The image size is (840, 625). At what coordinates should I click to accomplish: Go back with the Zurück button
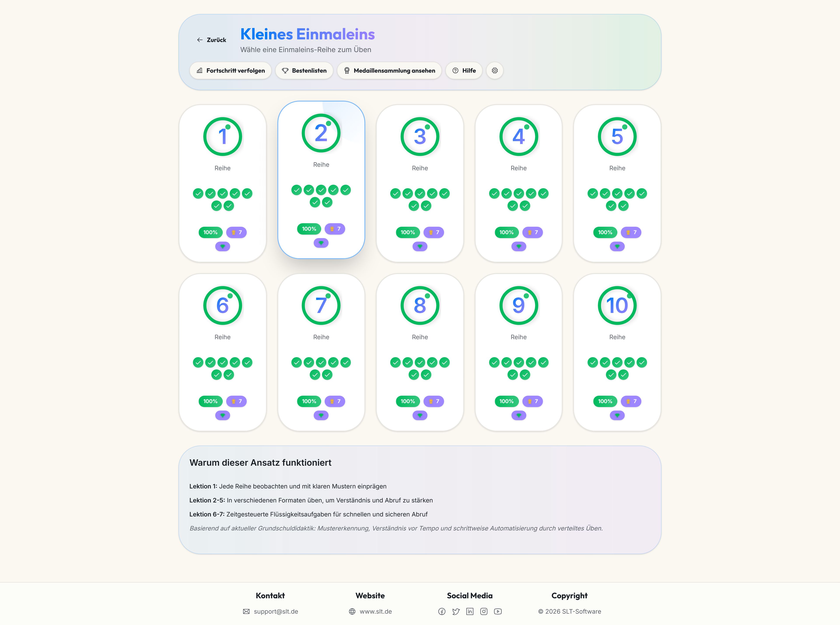point(211,40)
